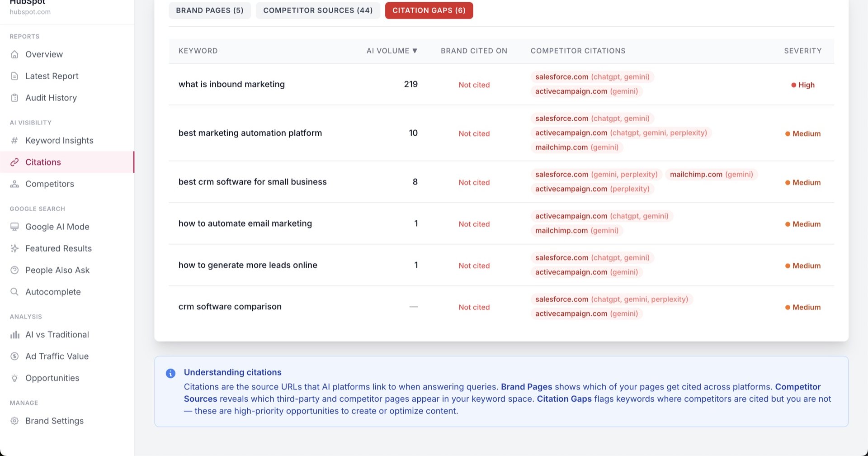Click the Overview home icon
This screenshot has width=868, height=456.
(x=14, y=54)
